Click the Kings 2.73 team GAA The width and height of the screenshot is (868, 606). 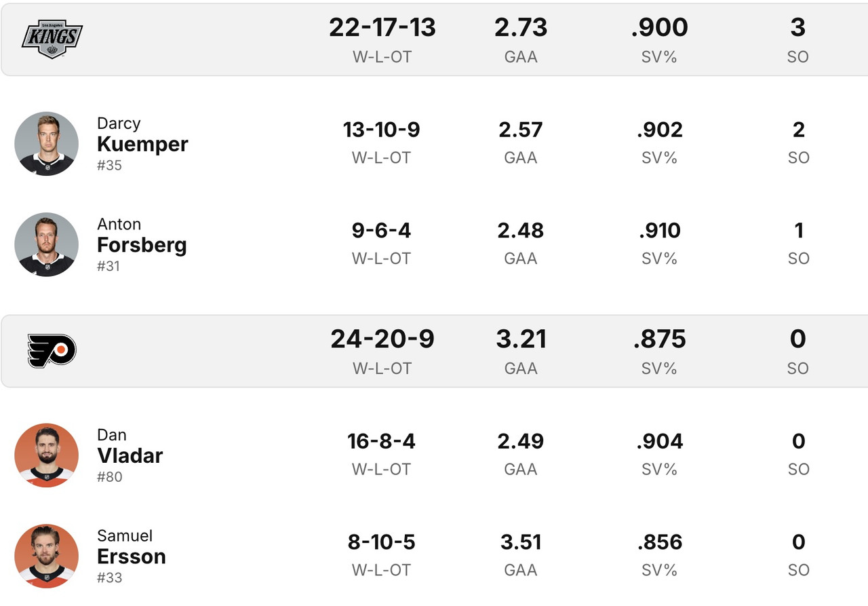[521, 28]
